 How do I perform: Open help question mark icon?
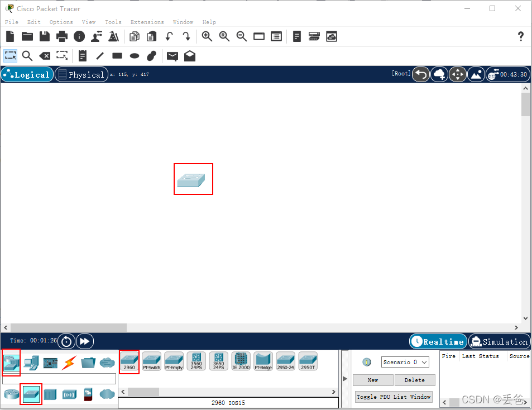(x=520, y=36)
